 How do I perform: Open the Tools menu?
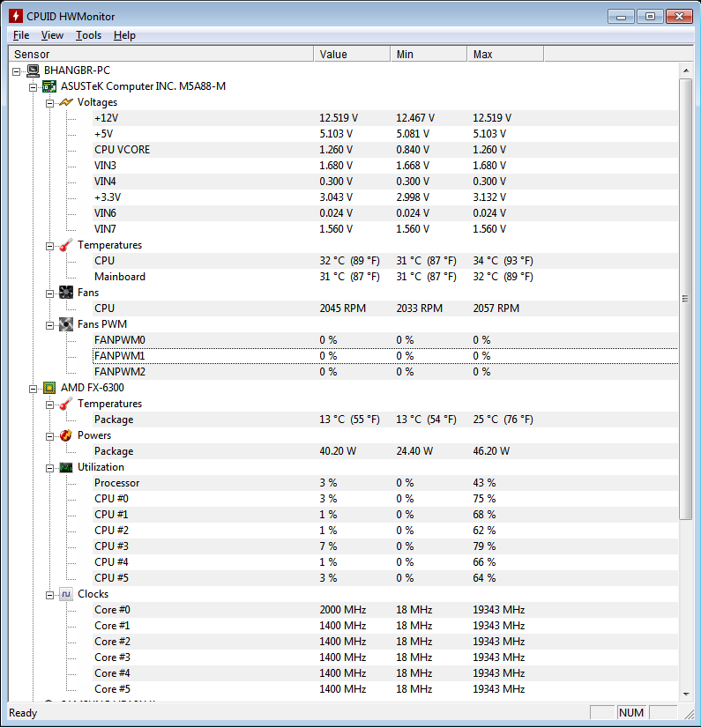point(88,35)
